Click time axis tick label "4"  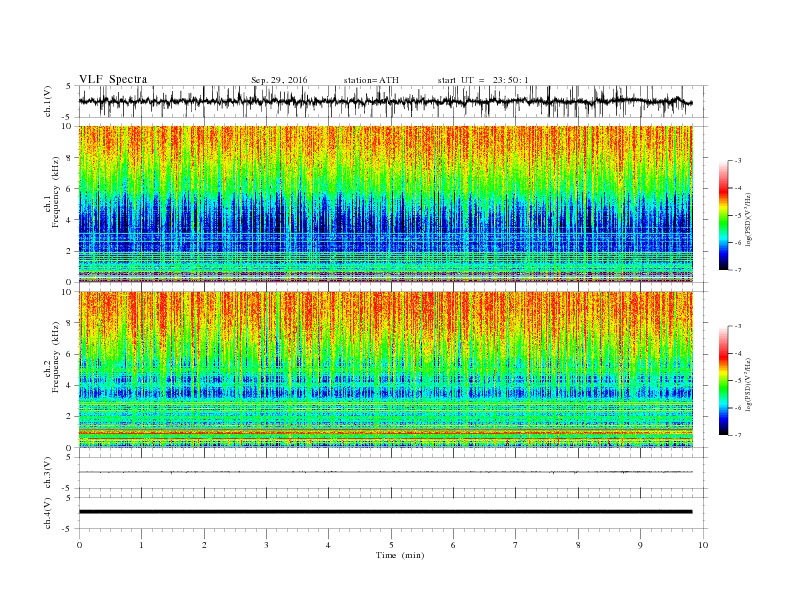(x=328, y=545)
